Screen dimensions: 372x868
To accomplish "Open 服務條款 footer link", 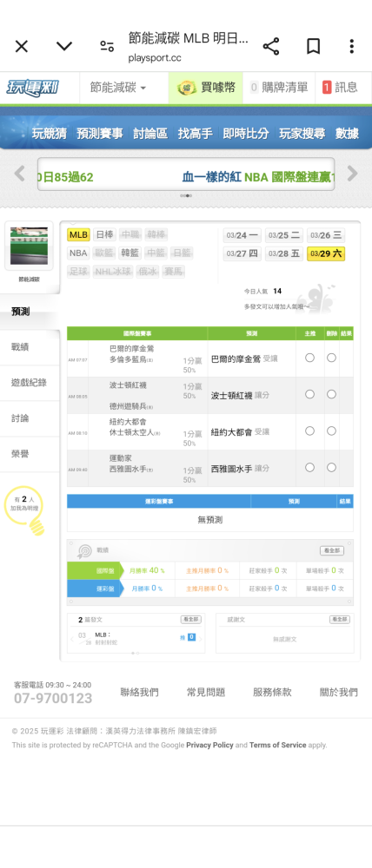I will 272,692.
